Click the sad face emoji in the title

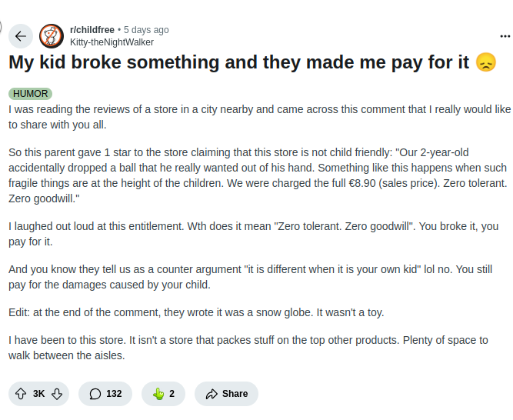coord(486,62)
